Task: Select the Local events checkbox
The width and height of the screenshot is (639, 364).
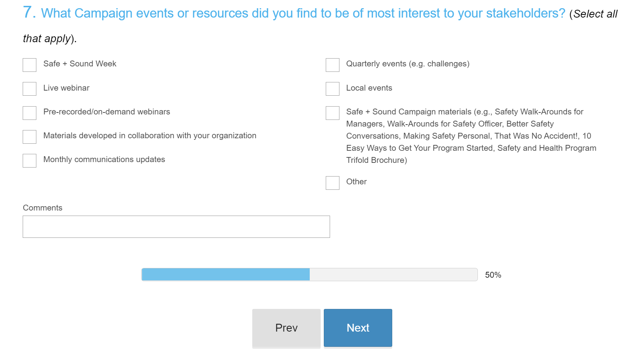Action: pyautogui.click(x=332, y=89)
